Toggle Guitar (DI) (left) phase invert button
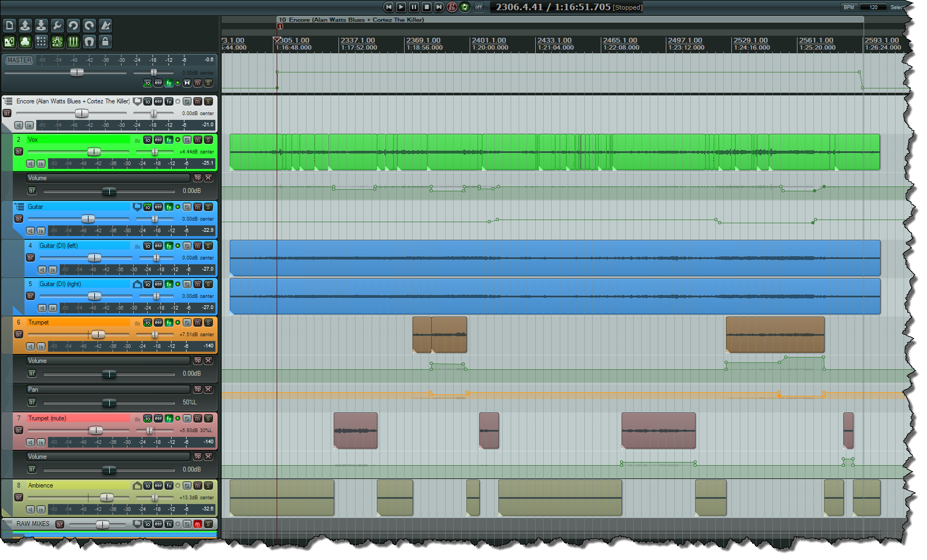Image resolution: width=927 pixels, height=560 pixels. pyautogui.click(x=187, y=246)
